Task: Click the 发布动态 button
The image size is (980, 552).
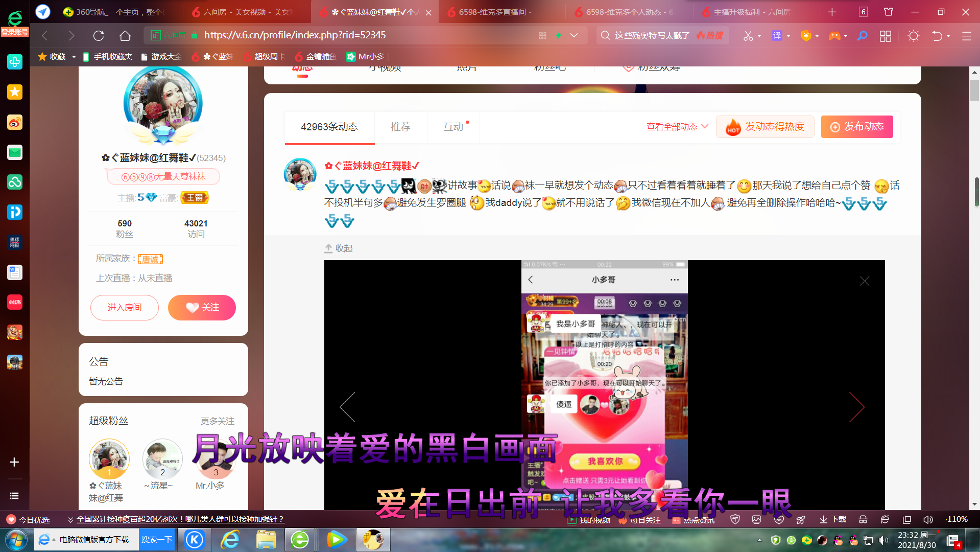Action: click(x=857, y=127)
